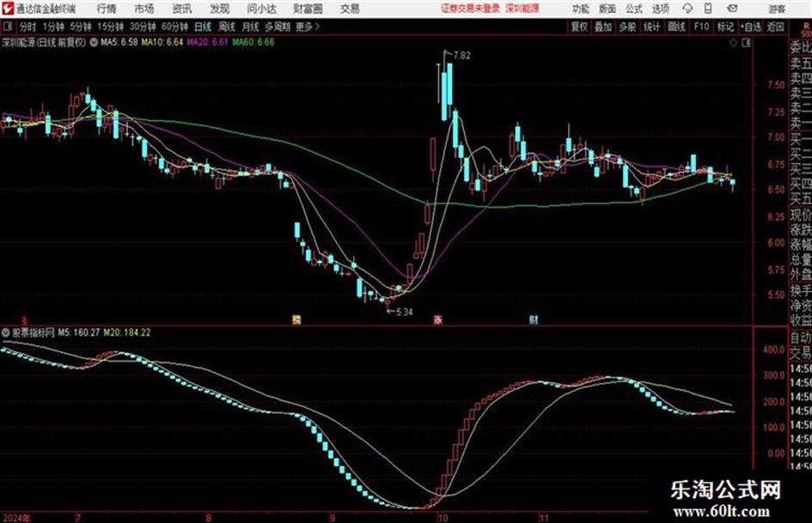Image resolution: width=812 pixels, height=523 pixels.
Task: Click the diamond icon at chart top-right
Action: (733, 43)
